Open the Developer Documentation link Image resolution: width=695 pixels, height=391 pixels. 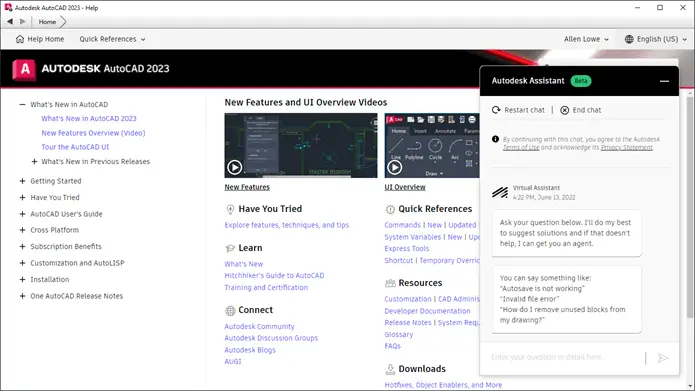pyautogui.click(x=427, y=311)
